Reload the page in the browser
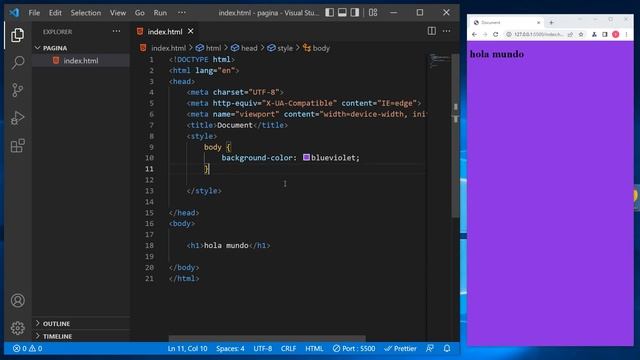The width and height of the screenshot is (640, 360). click(x=496, y=35)
